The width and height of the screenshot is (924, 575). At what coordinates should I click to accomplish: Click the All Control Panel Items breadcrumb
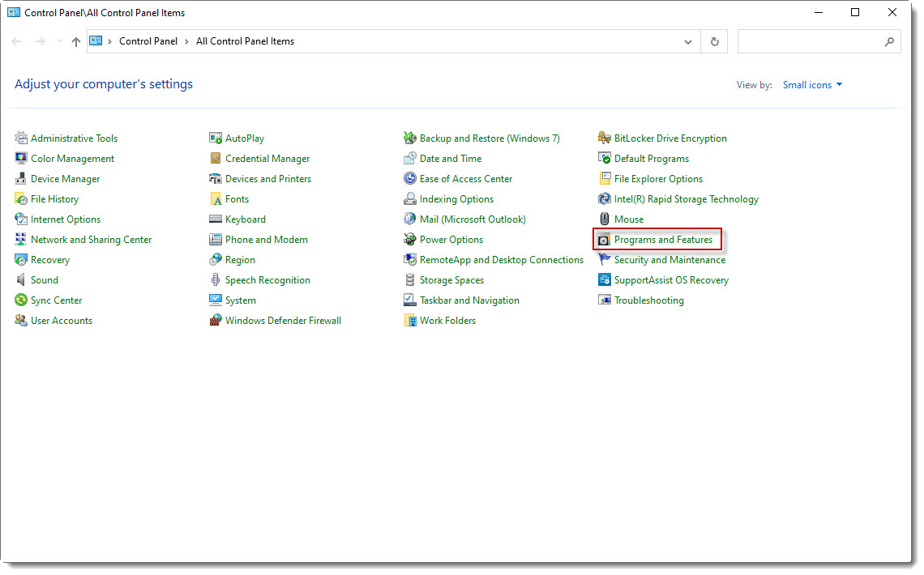(245, 41)
